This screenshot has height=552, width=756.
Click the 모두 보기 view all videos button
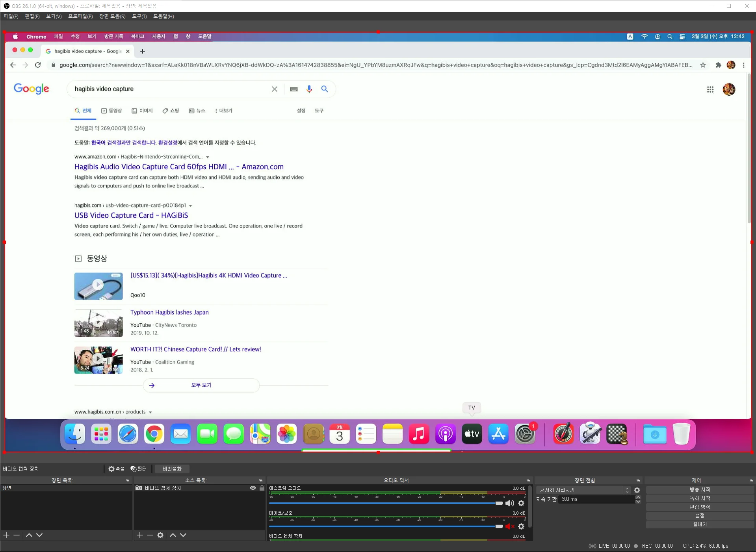coord(201,385)
